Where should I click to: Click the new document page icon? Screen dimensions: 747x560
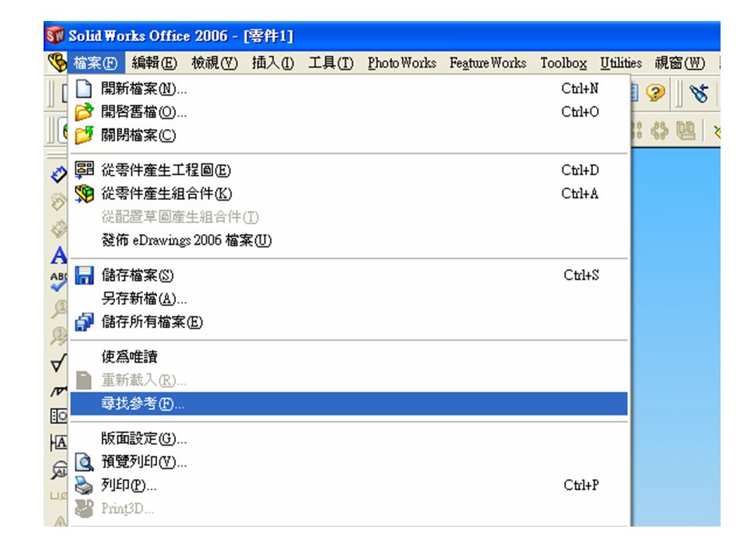(x=84, y=89)
